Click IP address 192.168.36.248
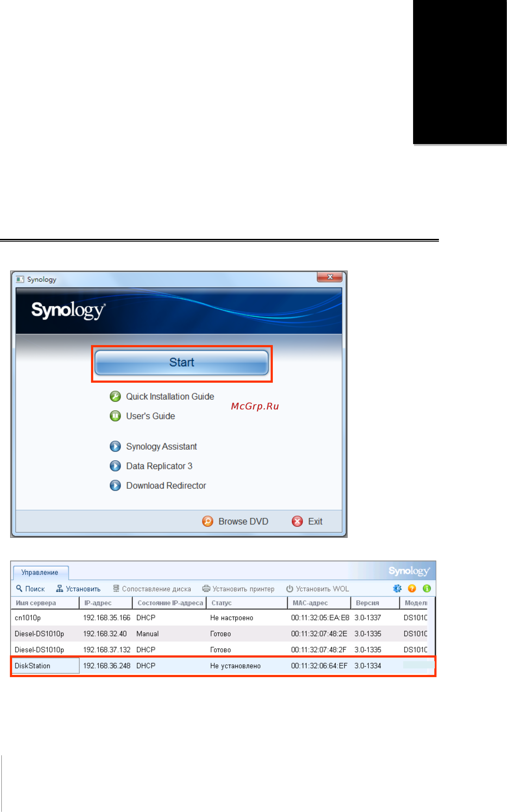507x812 pixels. pos(107,666)
